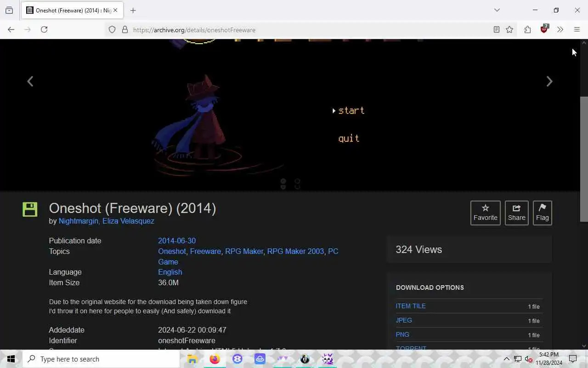Click the page vertical scrollbar thumb

[x=584, y=160]
